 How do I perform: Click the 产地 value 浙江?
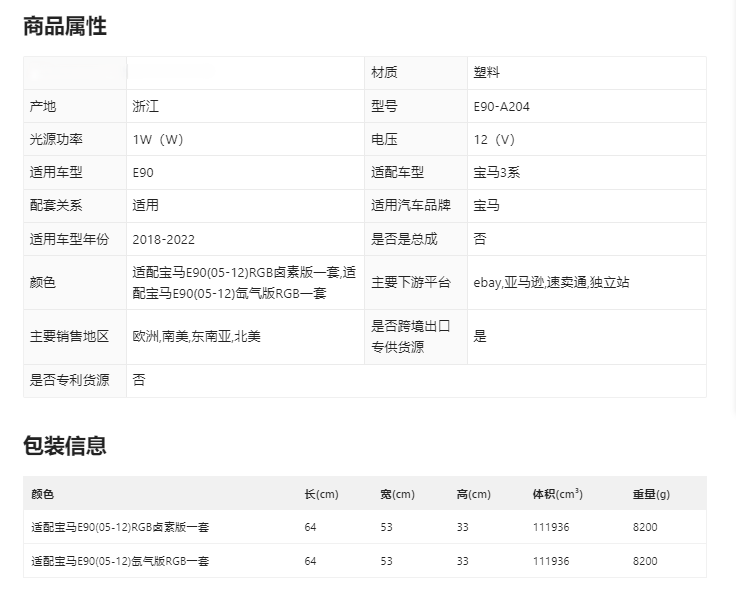[146, 106]
